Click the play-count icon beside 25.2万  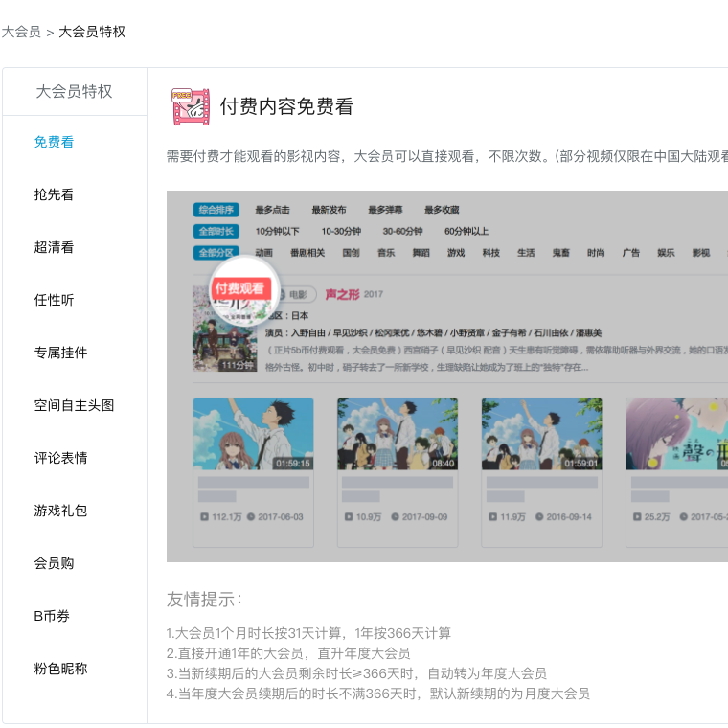coord(637,516)
